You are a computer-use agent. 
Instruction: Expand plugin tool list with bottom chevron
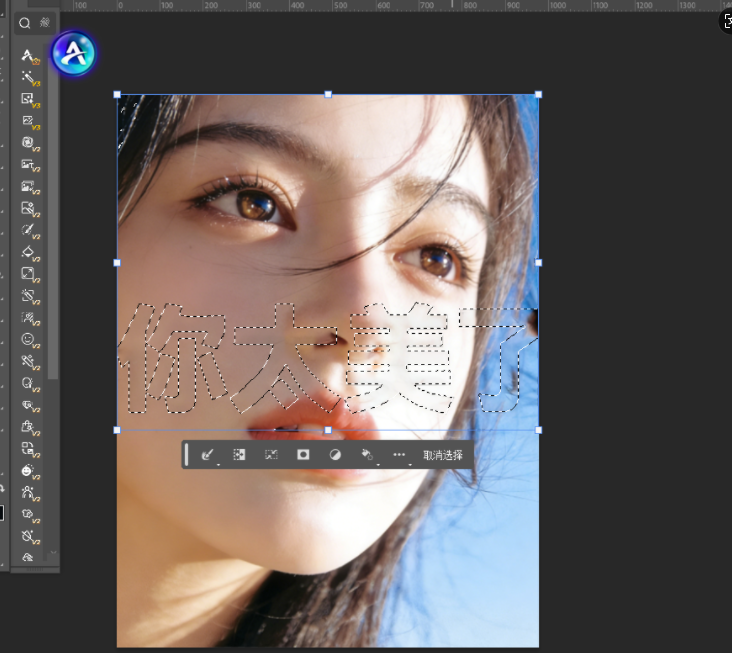click(53, 553)
